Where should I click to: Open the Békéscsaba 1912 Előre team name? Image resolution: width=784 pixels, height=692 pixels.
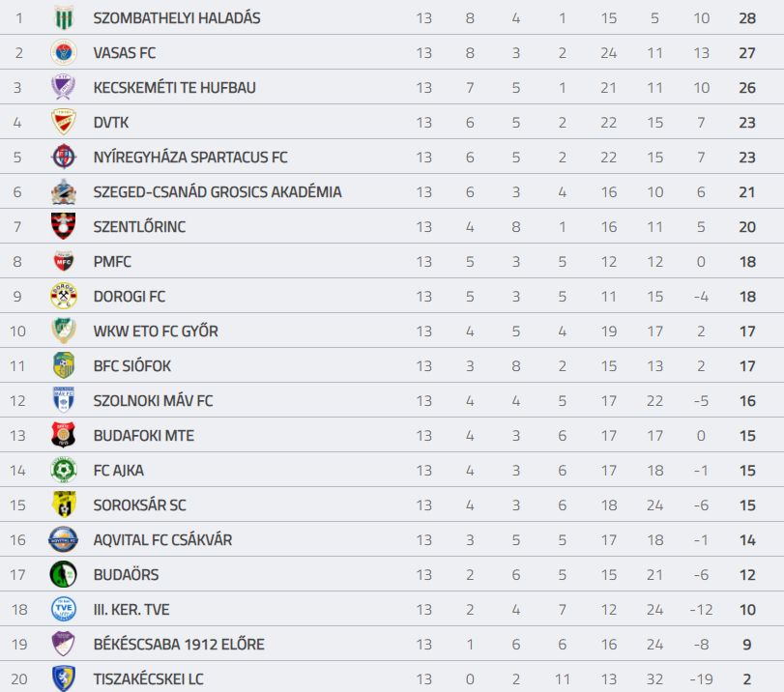pos(179,644)
